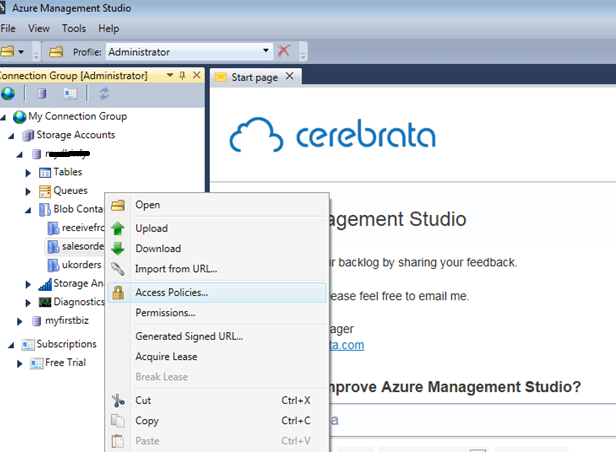The width and height of the screenshot is (616, 455).
Task: Click the folder icon beside Profile label
Action: coord(56,51)
